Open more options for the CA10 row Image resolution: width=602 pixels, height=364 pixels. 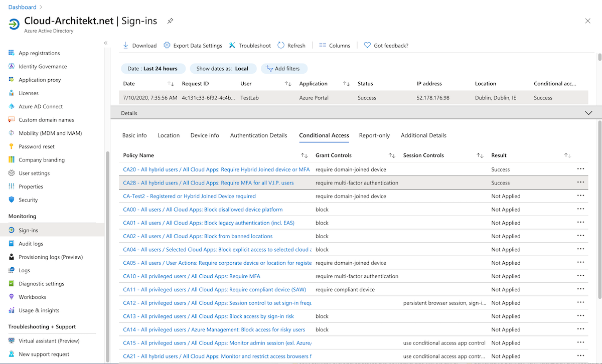point(581,276)
